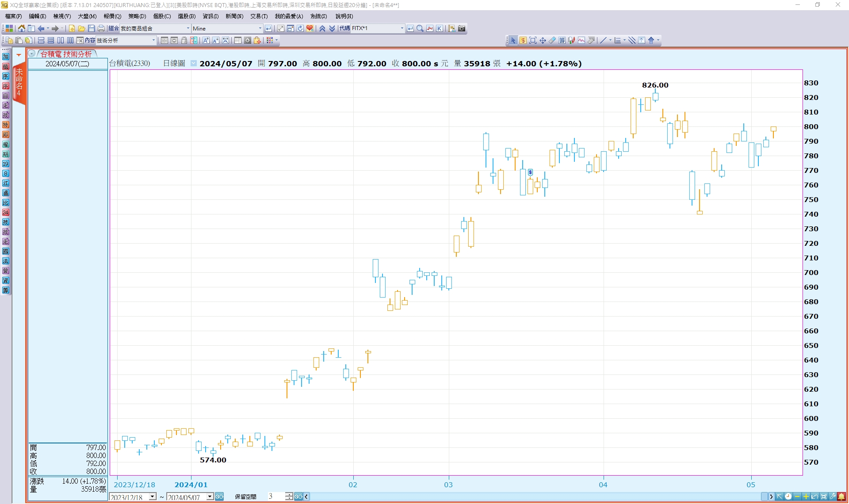Click the 保留空間 number input field
The width and height of the screenshot is (849, 504).
(x=275, y=496)
